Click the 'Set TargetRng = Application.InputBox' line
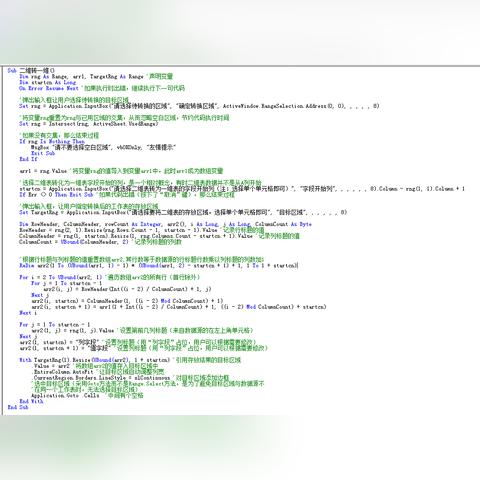Image resolution: width=480 pixels, height=480 pixels. pos(183,212)
